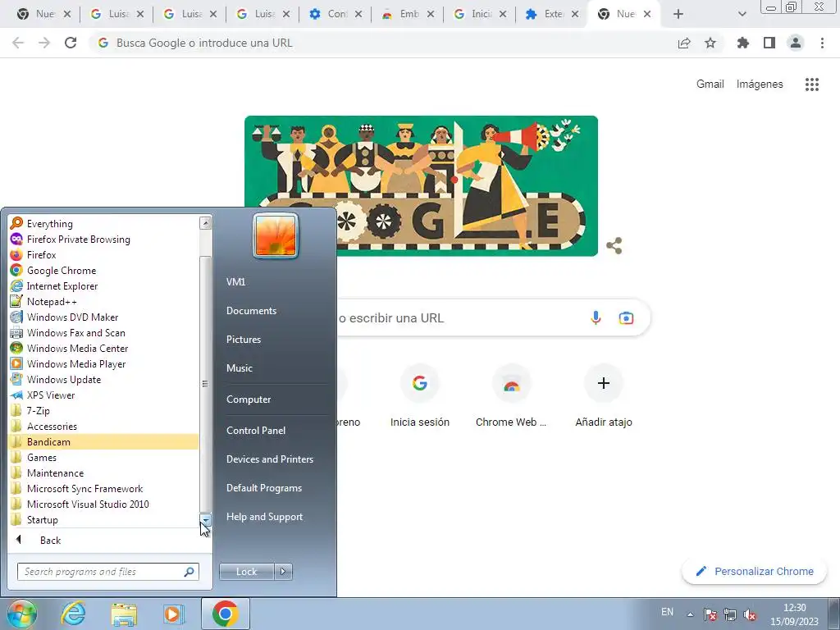Image resolution: width=840 pixels, height=630 pixels.
Task: Open the shutdown options arrow next to Lock
Action: [283, 572]
